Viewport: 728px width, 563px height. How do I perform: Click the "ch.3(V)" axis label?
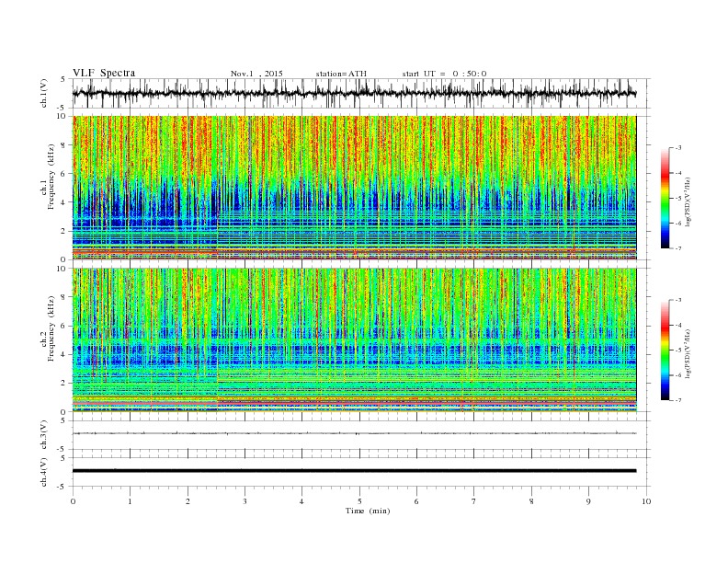tap(44, 435)
